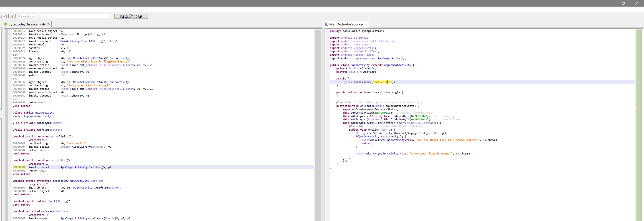Click the green Android icon on Bytecode tab
This screenshot has height=221, width=644.
click(6, 24)
